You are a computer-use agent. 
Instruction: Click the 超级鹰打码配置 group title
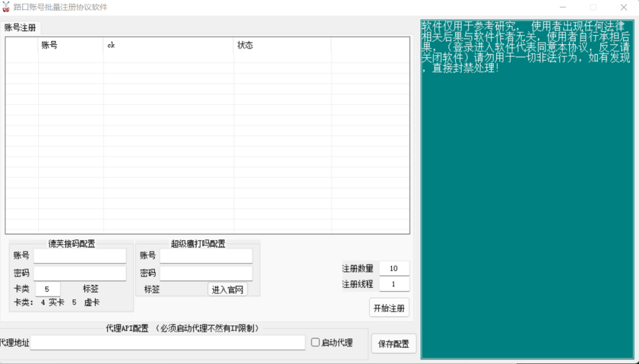click(198, 244)
